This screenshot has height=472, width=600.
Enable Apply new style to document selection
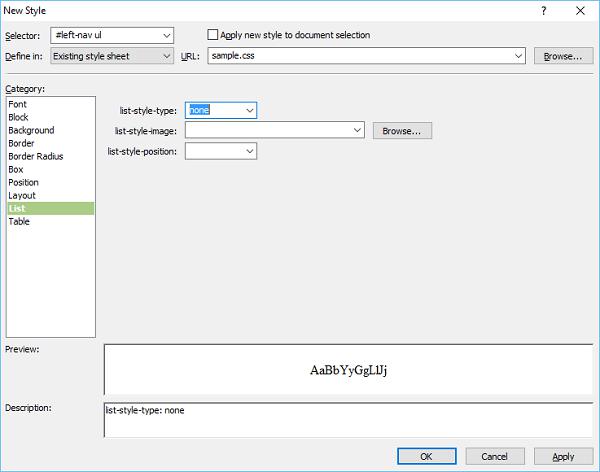(x=212, y=35)
